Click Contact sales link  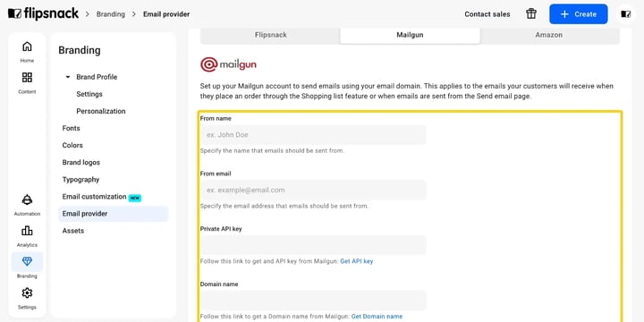[x=487, y=14]
